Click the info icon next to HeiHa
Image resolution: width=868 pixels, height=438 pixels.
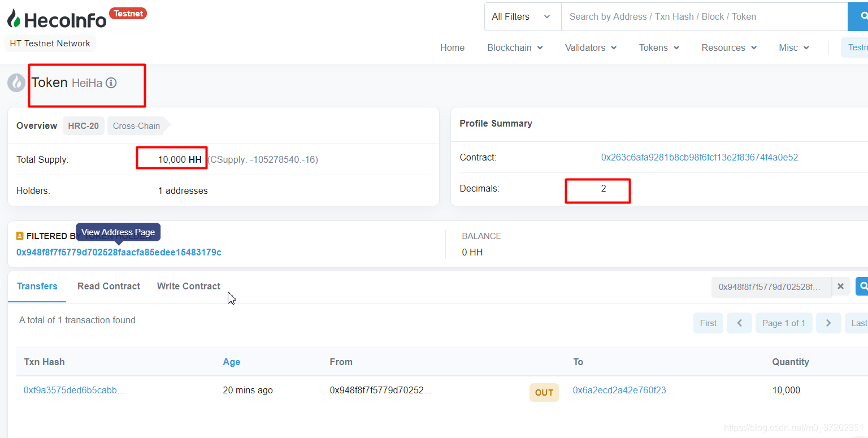coord(111,83)
